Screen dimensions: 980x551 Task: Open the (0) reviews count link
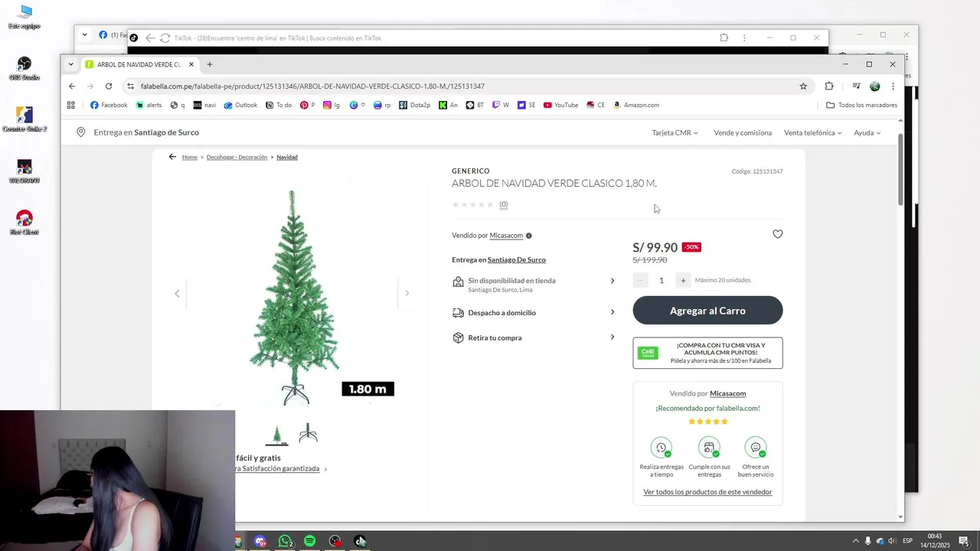coord(503,204)
